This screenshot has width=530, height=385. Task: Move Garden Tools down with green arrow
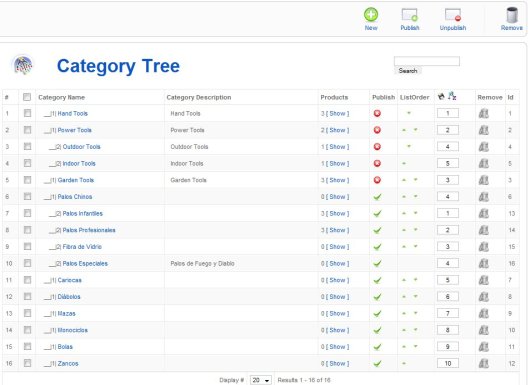(x=415, y=180)
